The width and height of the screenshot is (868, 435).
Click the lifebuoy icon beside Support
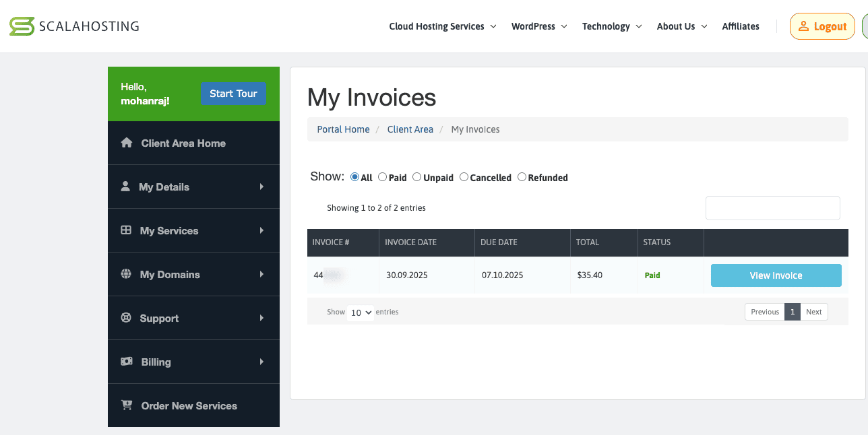tap(126, 318)
